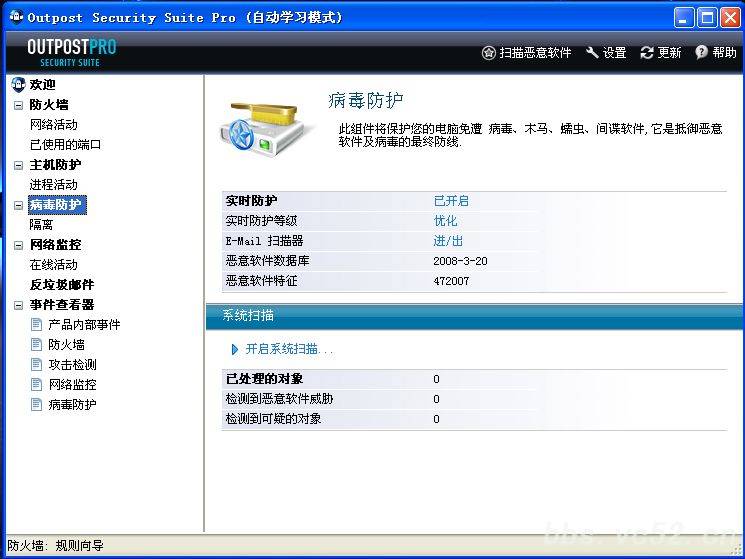
Task: Select 事件查看器 in sidebar
Action: coord(62,304)
